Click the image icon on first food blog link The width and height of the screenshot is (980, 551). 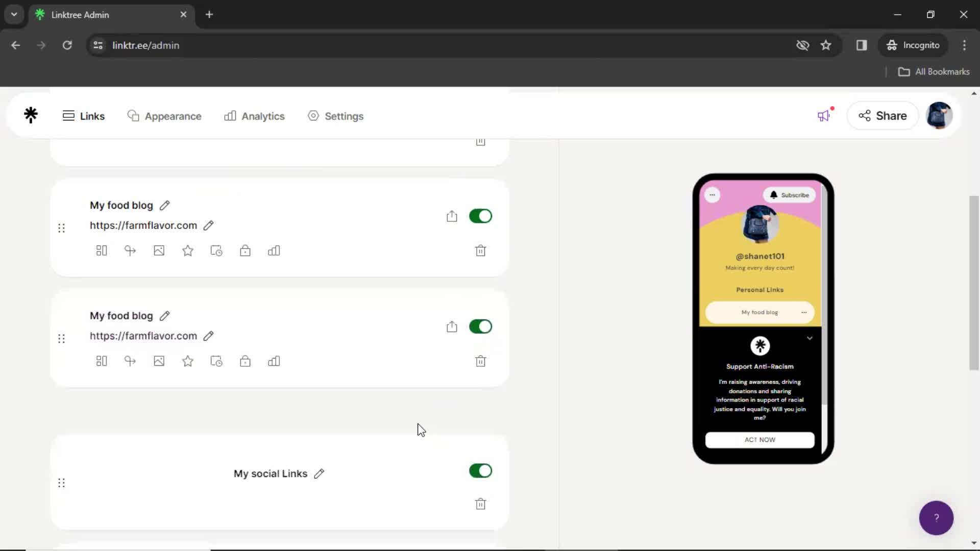159,251
